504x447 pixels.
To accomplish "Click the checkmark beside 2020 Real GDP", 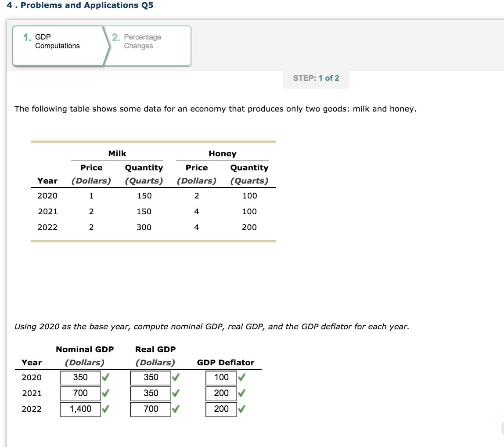I will tap(176, 378).
